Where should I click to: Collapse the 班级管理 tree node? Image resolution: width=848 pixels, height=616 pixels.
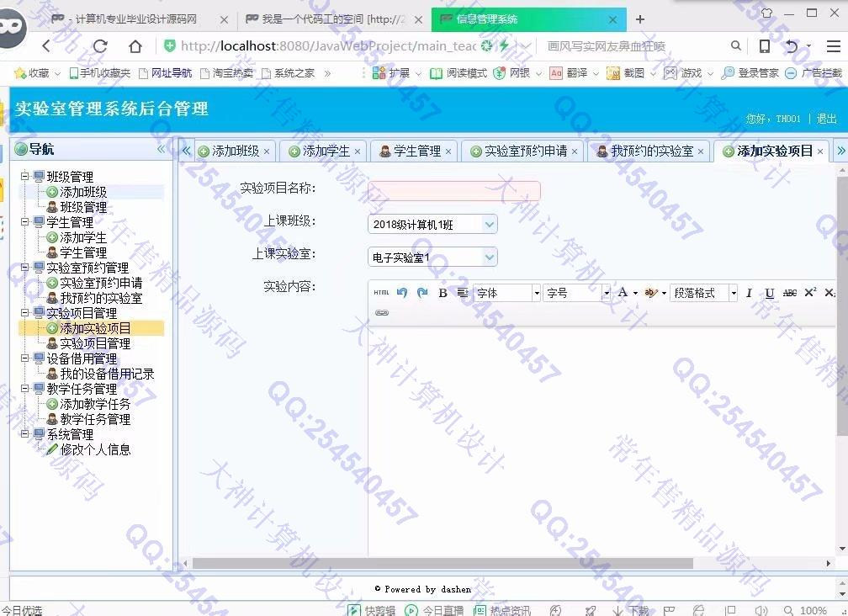tap(25, 177)
